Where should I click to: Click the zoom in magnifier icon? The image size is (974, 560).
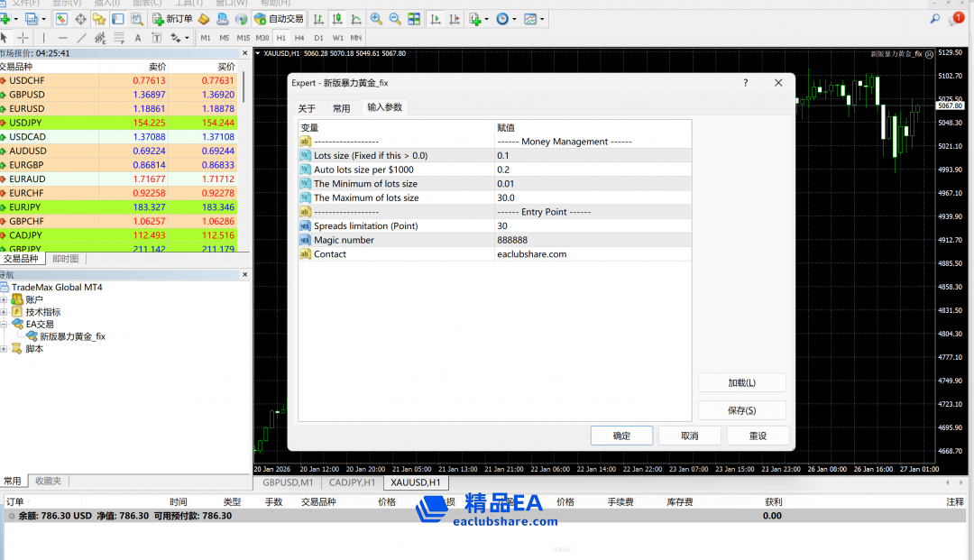click(x=376, y=19)
